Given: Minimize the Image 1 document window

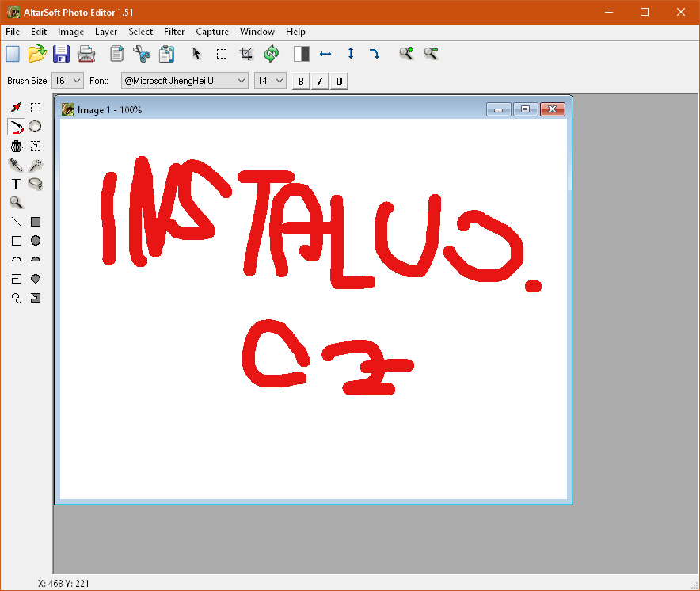Looking at the screenshot, I should click(x=499, y=109).
